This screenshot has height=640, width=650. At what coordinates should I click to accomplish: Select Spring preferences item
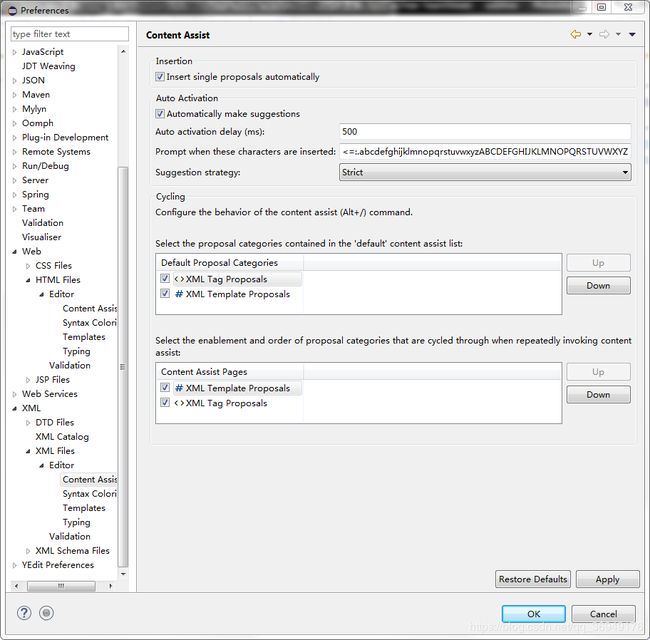[x=35, y=194]
